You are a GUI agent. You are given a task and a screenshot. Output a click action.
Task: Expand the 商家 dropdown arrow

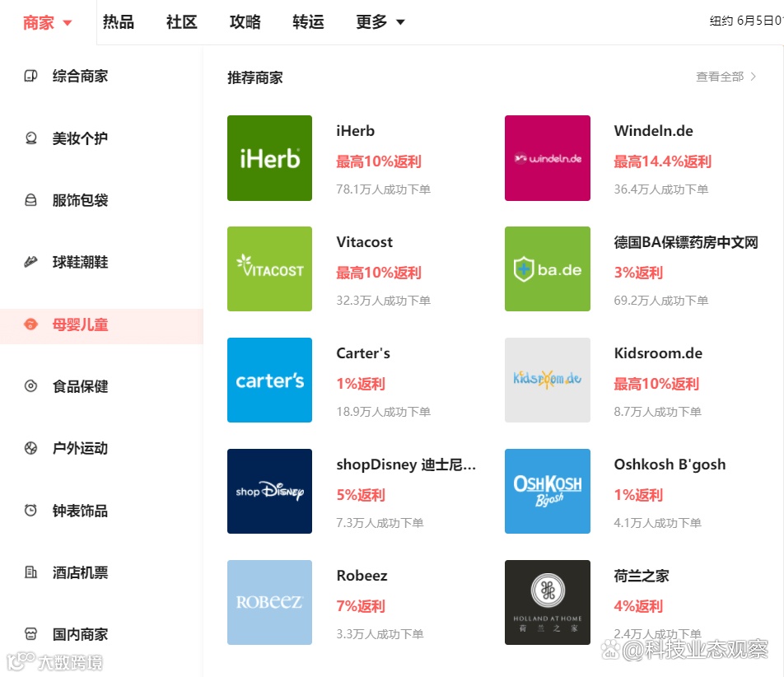(68, 23)
